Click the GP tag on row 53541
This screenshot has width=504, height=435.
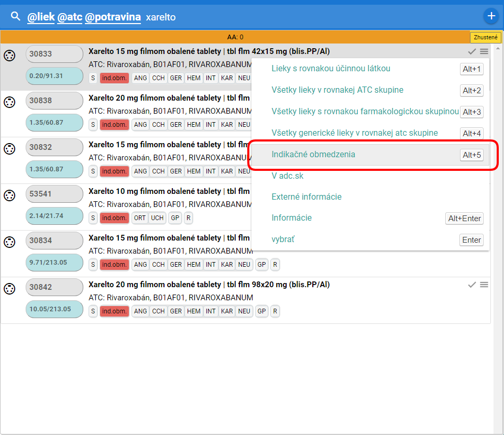coord(175,218)
